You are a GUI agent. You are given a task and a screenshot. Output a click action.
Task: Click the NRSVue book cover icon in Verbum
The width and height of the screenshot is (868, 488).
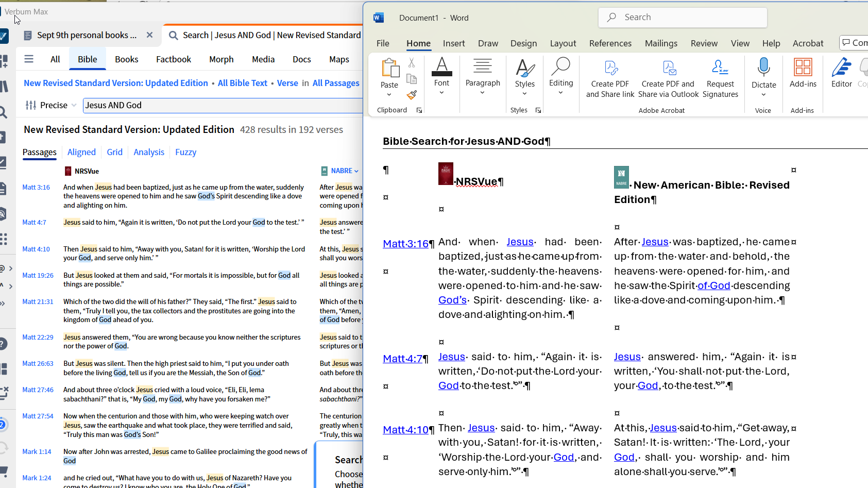pyautogui.click(x=68, y=171)
